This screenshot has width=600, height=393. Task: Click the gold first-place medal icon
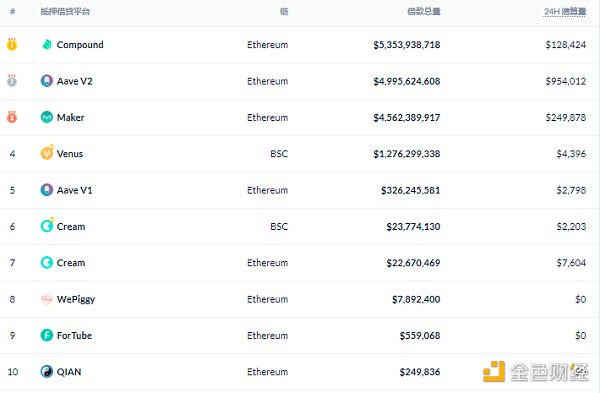pyautogui.click(x=12, y=44)
